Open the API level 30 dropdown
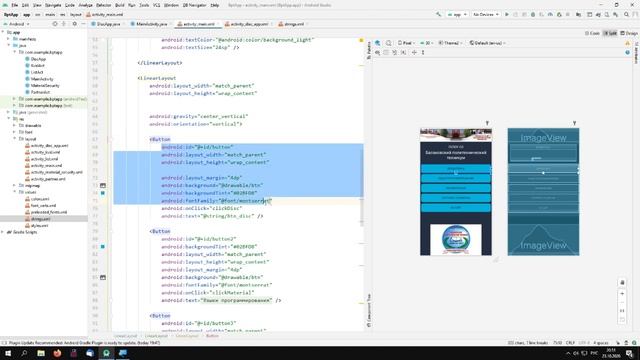 [x=427, y=43]
